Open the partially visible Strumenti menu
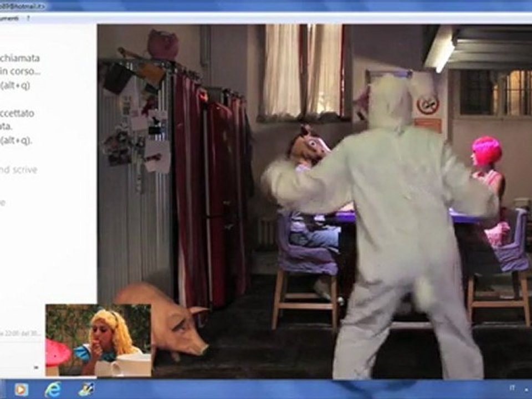Image resolution: width=532 pixels, height=399 pixels. pyautogui.click(x=9, y=18)
